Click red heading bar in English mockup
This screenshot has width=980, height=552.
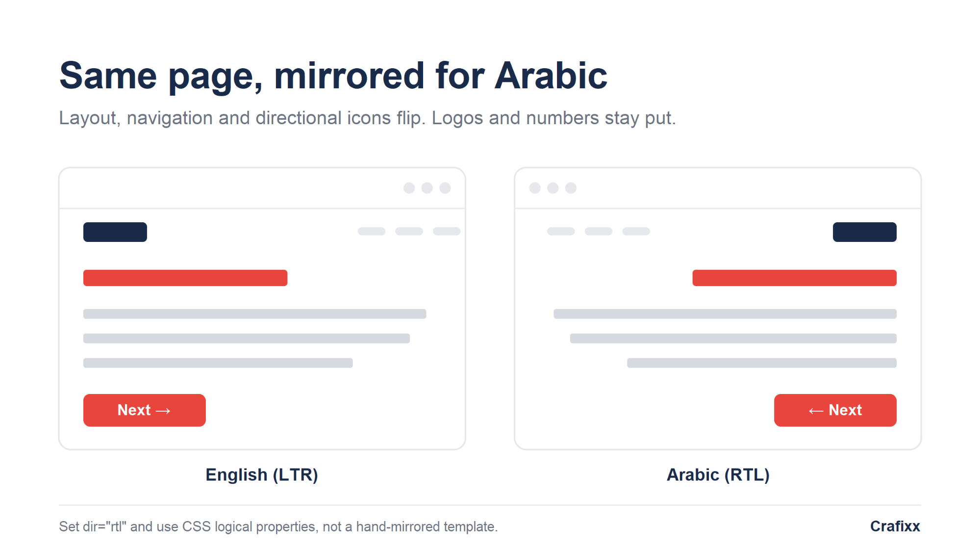pyautogui.click(x=185, y=278)
